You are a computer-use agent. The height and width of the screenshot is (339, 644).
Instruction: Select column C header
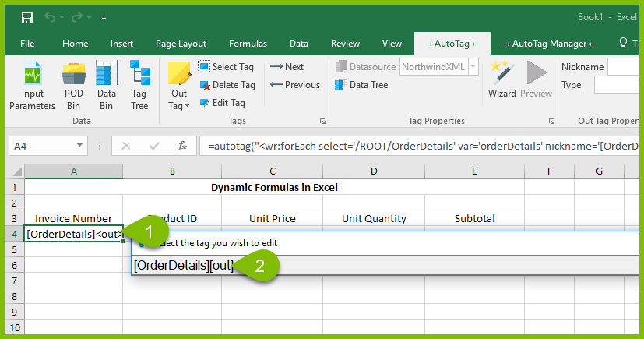(273, 171)
